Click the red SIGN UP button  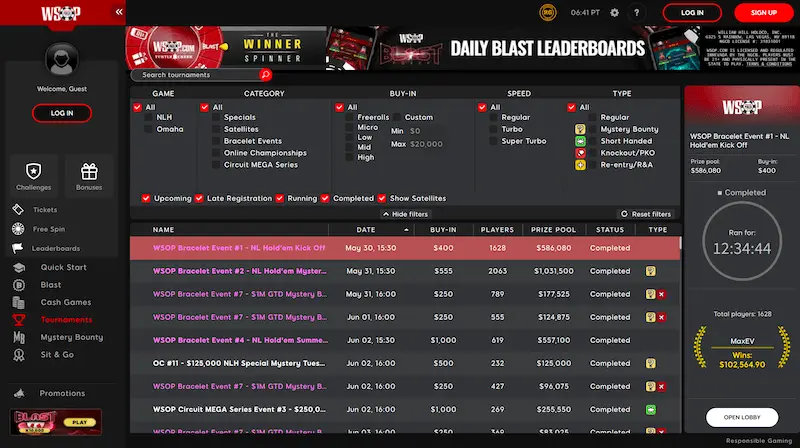(x=763, y=13)
